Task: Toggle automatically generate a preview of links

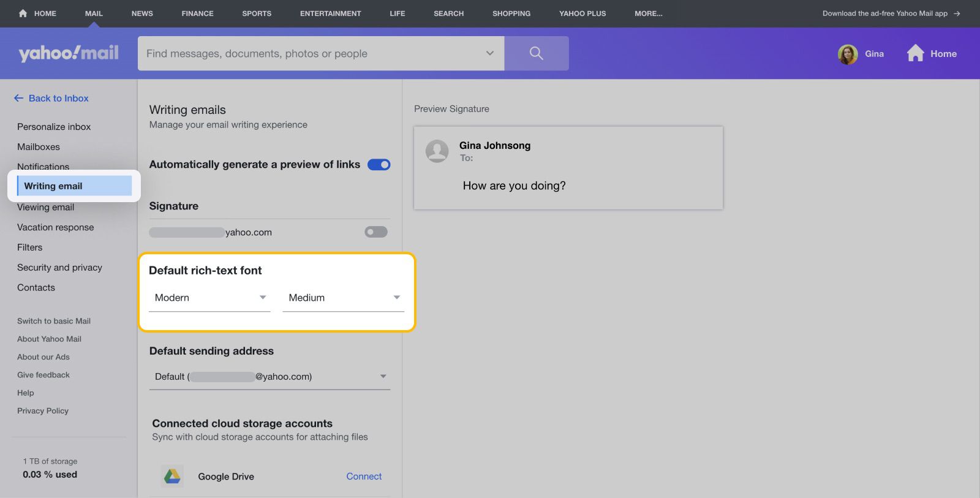Action: (x=379, y=164)
